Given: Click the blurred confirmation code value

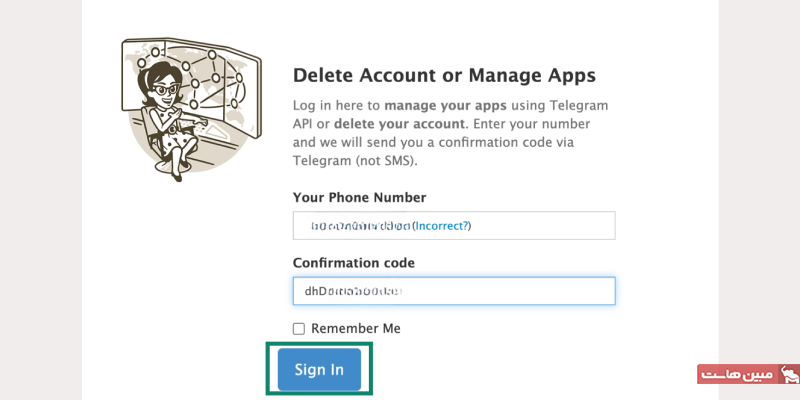Looking at the screenshot, I should coord(353,291).
